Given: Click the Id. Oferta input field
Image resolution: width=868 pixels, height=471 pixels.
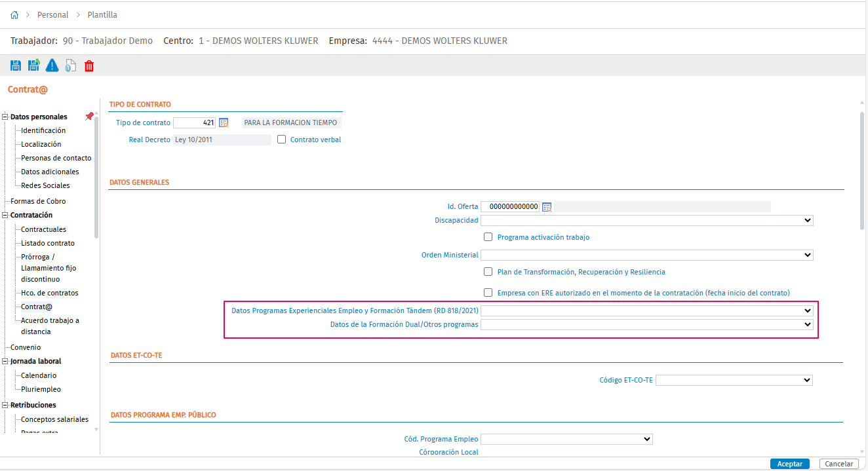Looking at the screenshot, I should [x=511, y=207].
